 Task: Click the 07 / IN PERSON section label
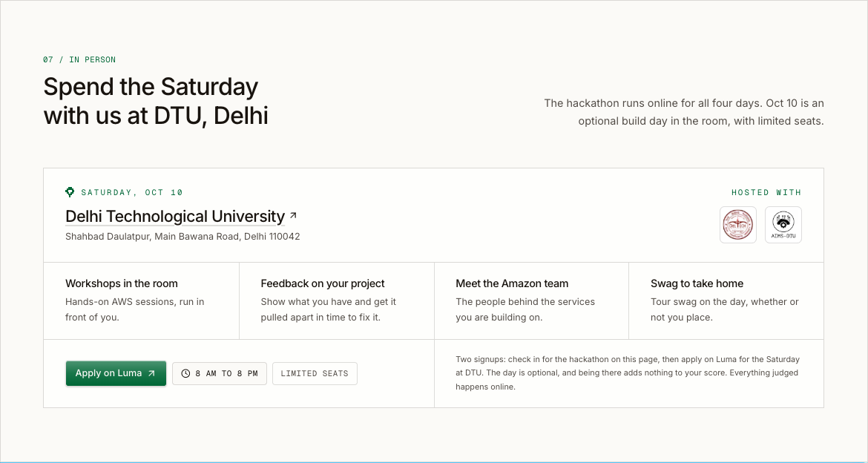79,60
